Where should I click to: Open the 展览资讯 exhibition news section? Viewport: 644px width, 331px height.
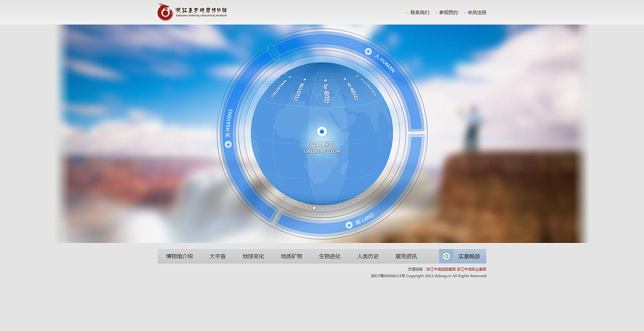point(407,256)
